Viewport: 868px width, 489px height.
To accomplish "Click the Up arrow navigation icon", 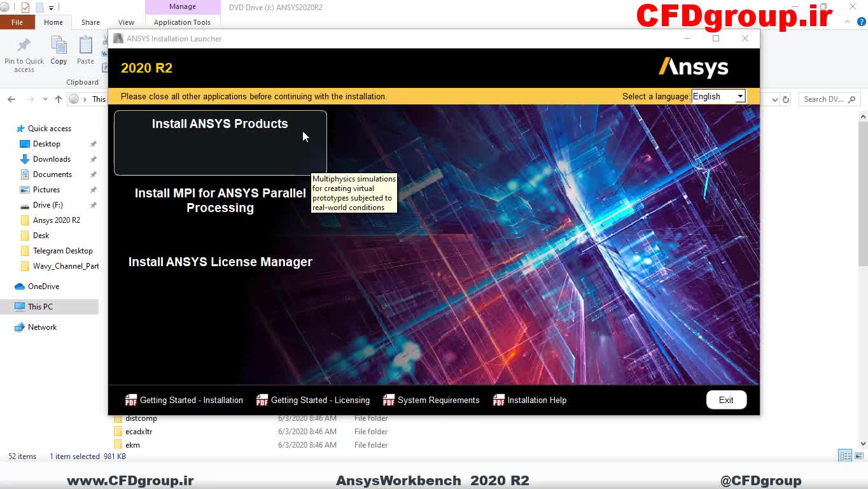I will (59, 99).
